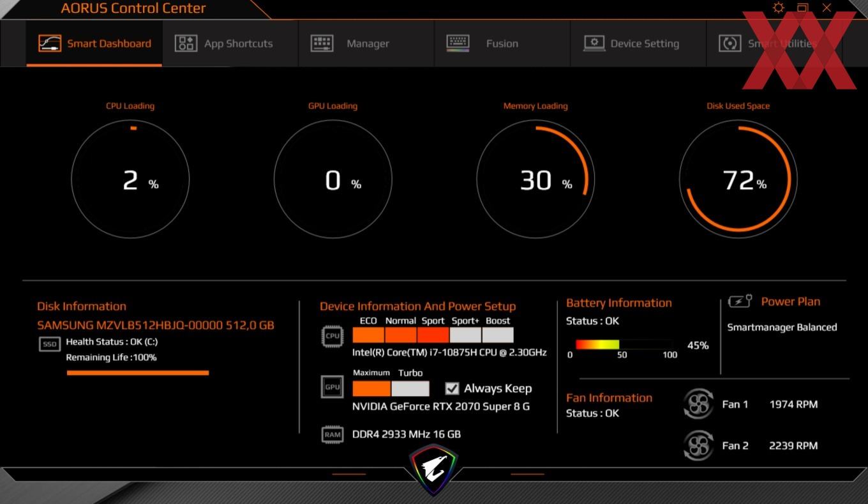Click the GPU Loading gauge
The image size is (868, 504).
[333, 179]
